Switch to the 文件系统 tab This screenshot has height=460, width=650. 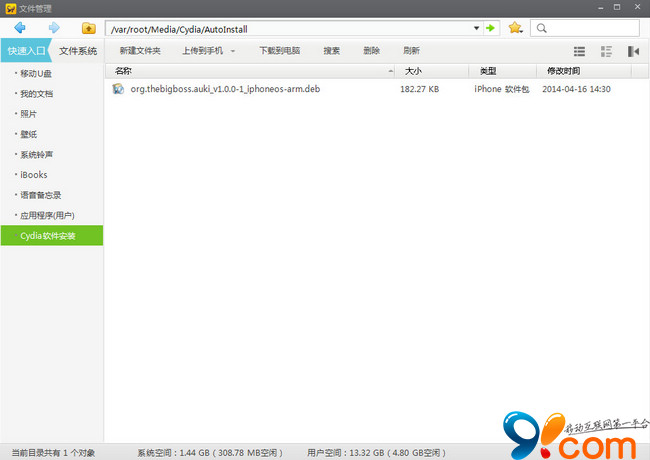click(78, 51)
